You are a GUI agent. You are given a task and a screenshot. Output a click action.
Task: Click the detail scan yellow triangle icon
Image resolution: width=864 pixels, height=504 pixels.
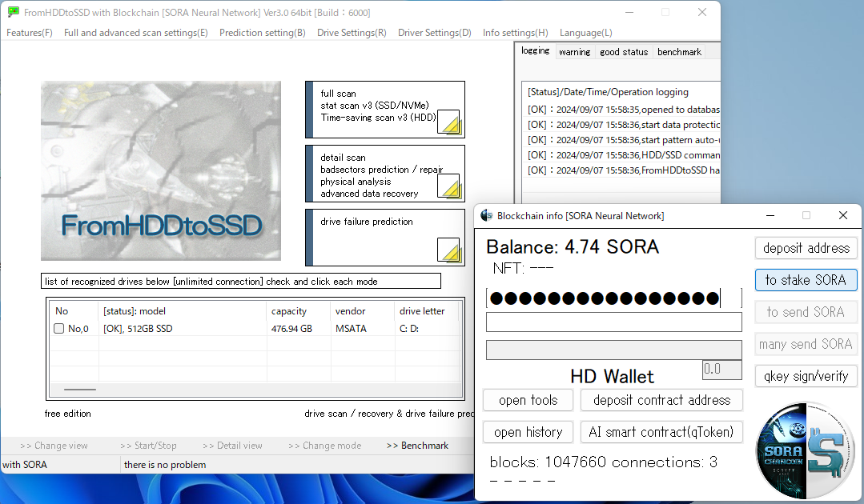pos(449,186)
